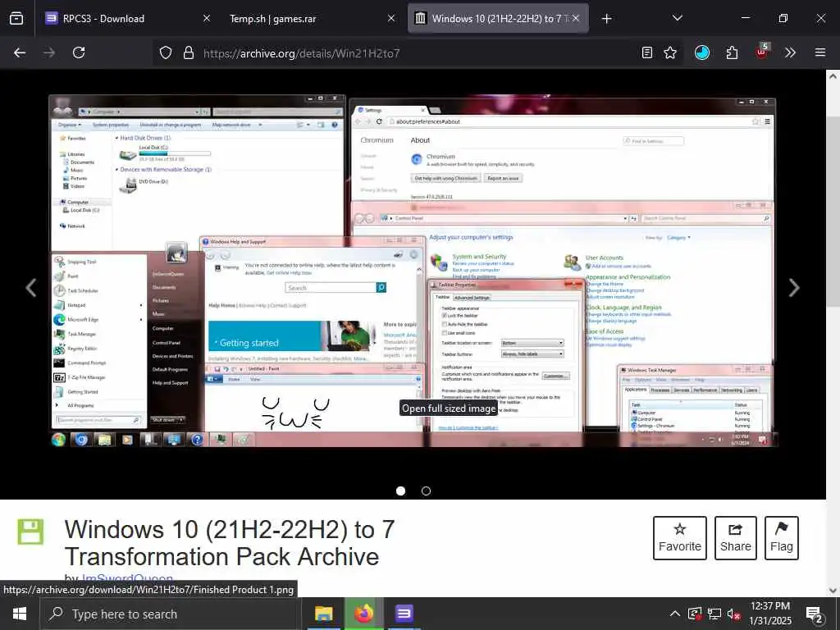This screenshot has height=630, width=840.
Task: Open the Windows Start menu
Action: (20, 614)
